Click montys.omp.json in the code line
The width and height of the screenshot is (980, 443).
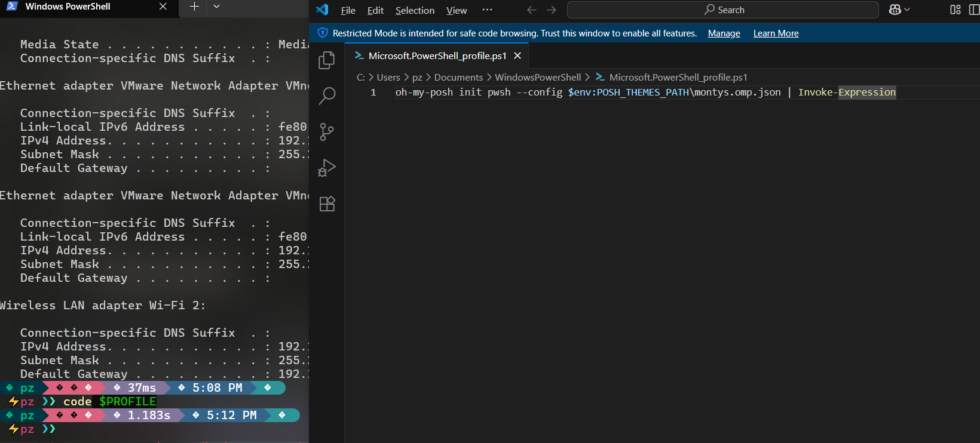point(737,92)
